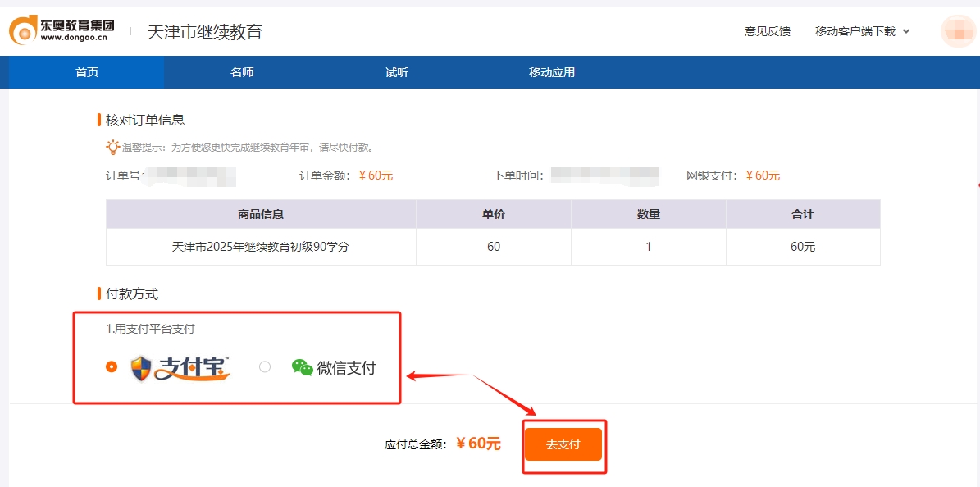Collapse the mobile client download menu
The width and height of the screenshot is (980, 487).
click(855, 30)
